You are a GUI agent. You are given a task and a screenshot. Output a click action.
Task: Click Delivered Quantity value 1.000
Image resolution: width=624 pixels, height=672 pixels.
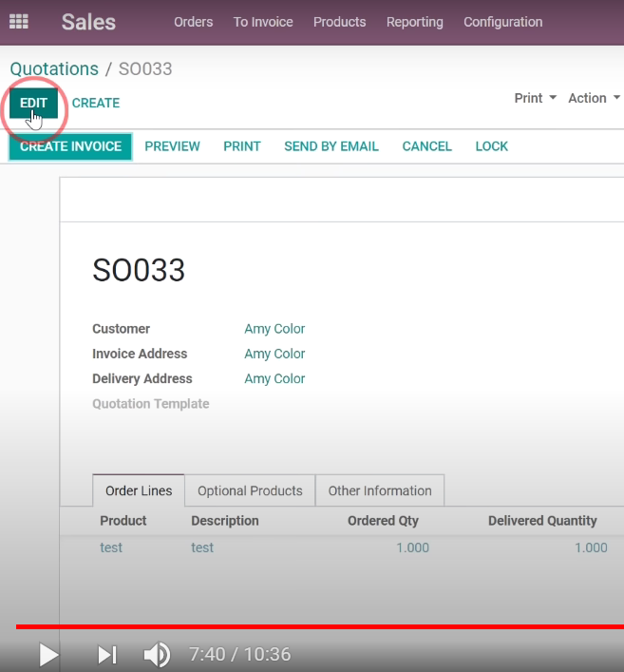tap(591, 547)
